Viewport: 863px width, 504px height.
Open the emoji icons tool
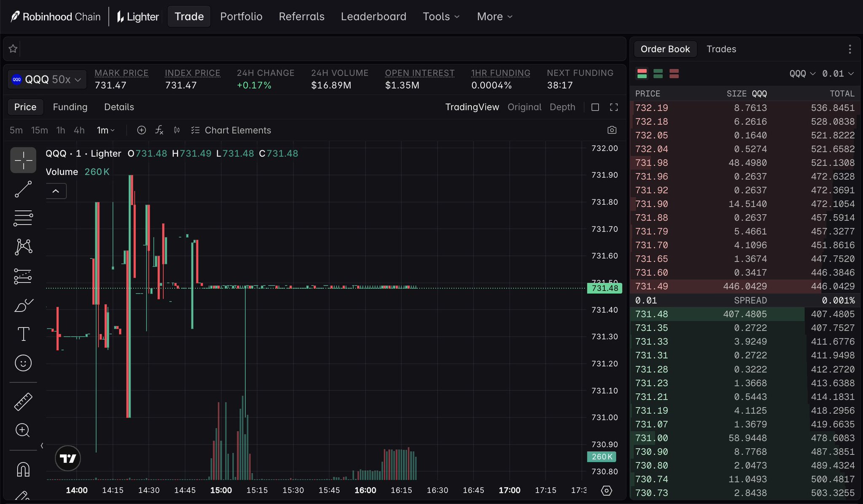coord(23,363)
